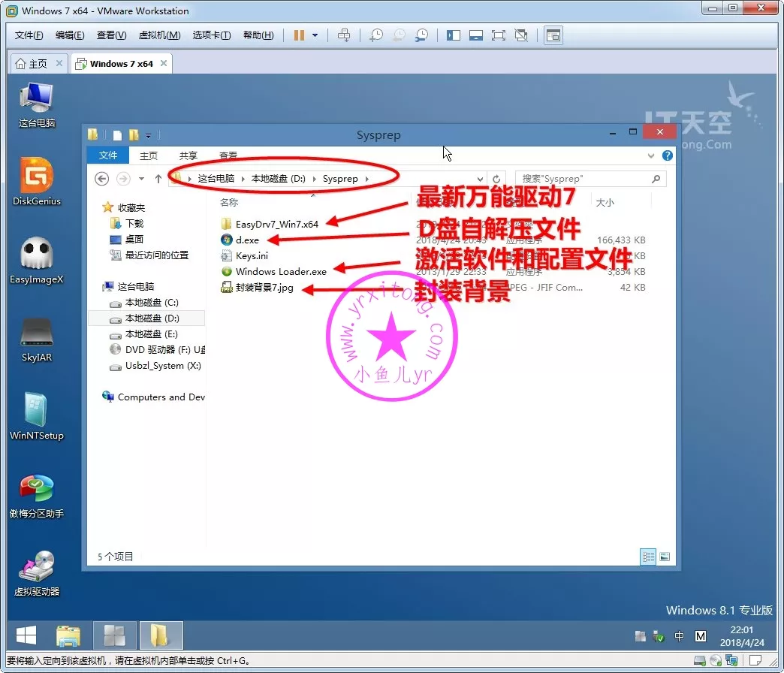This screenshot has width=784, height=673.
Task: Expand the Explorer ribbon with the chevron
Action: point(652,155)
